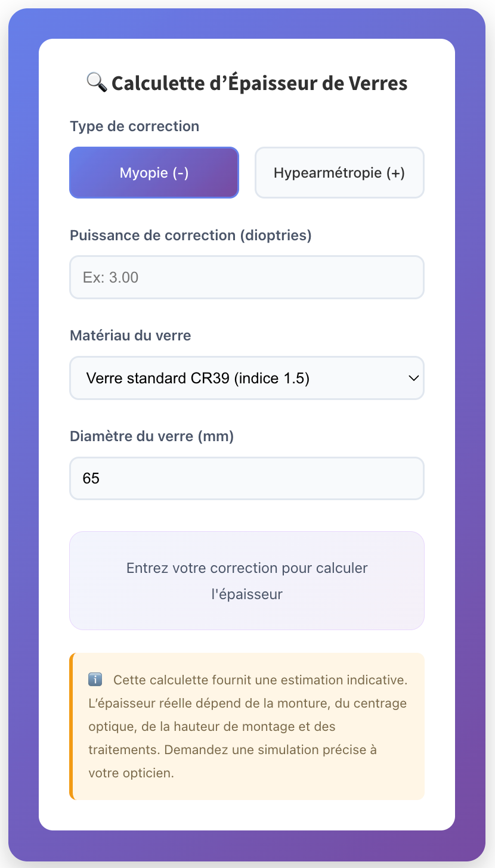Click the Matériau du verre label
Image resolution: width=495 pixels, height=868 pixels.
click(130, 335)
